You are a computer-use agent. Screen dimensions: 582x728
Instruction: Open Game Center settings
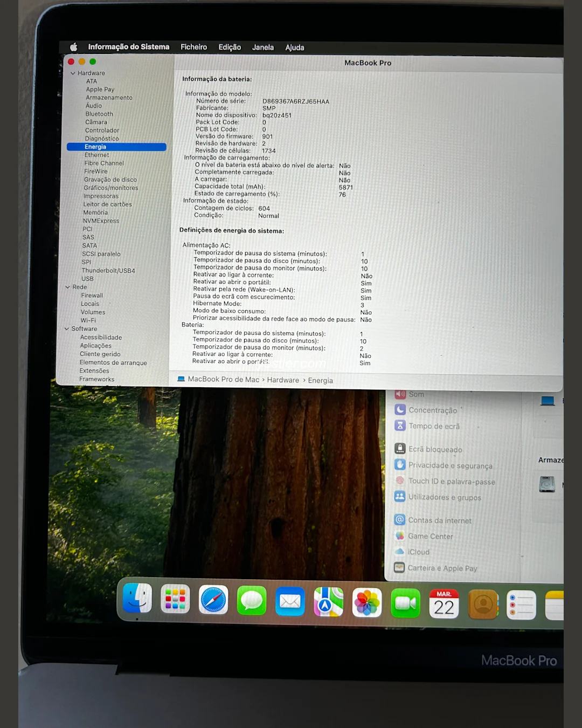tap(430, 536)
